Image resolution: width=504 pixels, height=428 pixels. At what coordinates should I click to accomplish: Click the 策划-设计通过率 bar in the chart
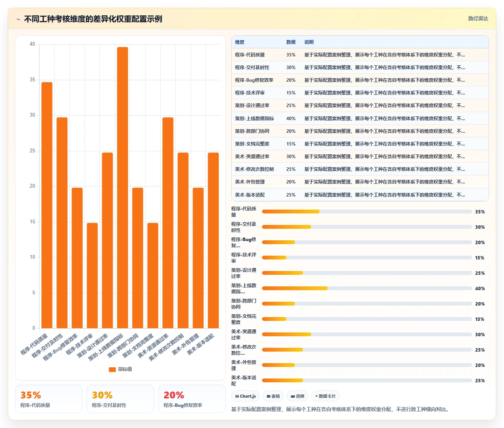(107, 241)
